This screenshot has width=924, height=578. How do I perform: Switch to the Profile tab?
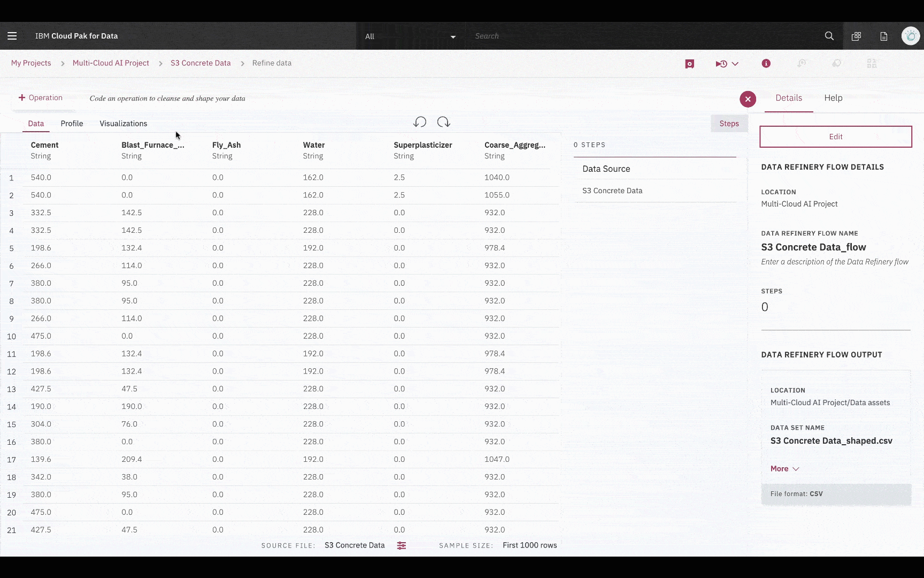point(72,124)
